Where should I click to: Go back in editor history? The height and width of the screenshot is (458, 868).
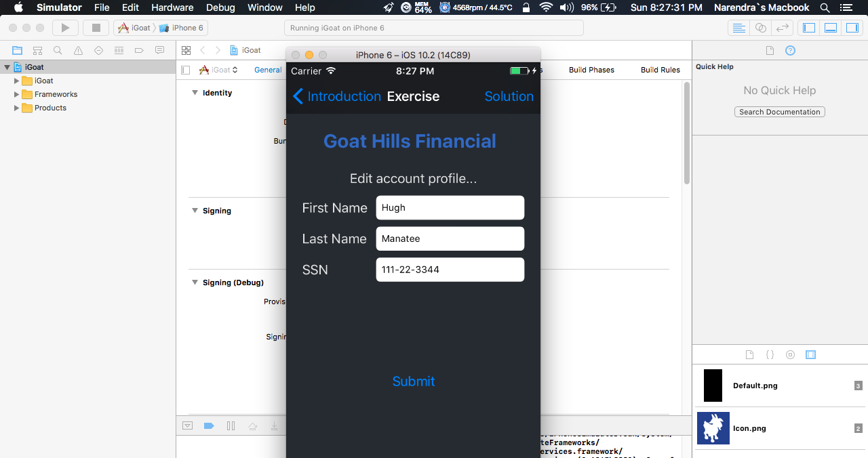202,50
